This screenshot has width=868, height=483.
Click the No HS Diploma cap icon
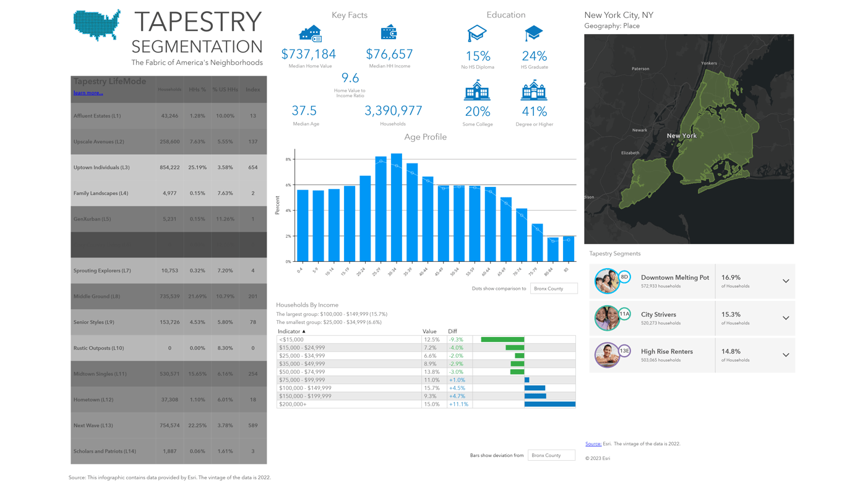(x=477, y=33)
